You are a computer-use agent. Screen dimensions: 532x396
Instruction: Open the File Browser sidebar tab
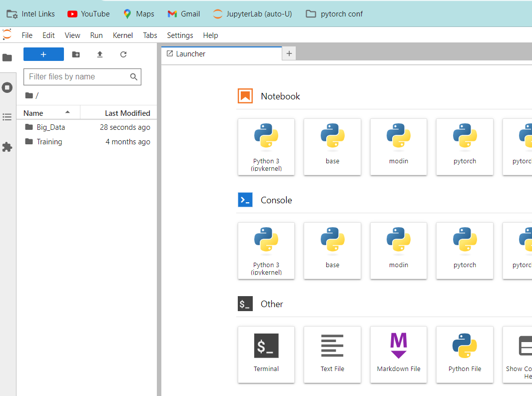point(7,57)
